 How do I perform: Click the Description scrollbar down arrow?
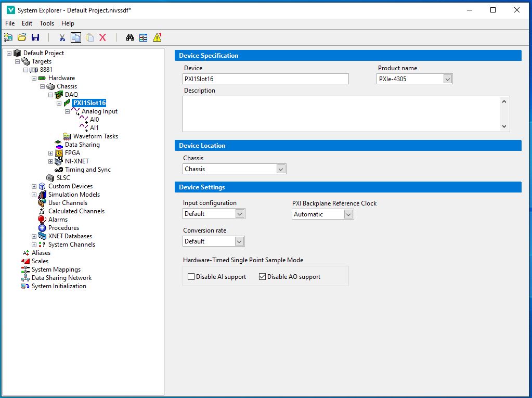(504, 126)
